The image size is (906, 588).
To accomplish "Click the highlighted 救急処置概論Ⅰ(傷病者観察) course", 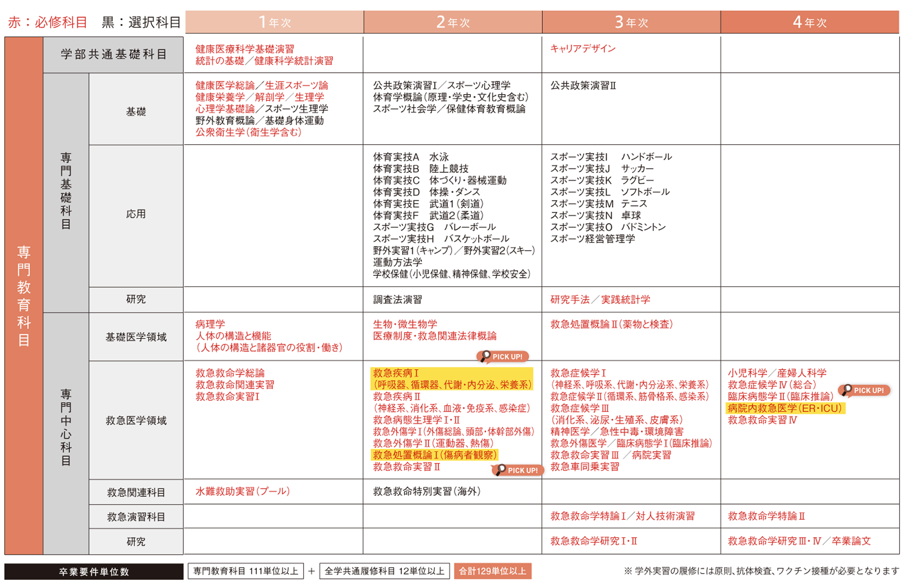I will point(434,455).
